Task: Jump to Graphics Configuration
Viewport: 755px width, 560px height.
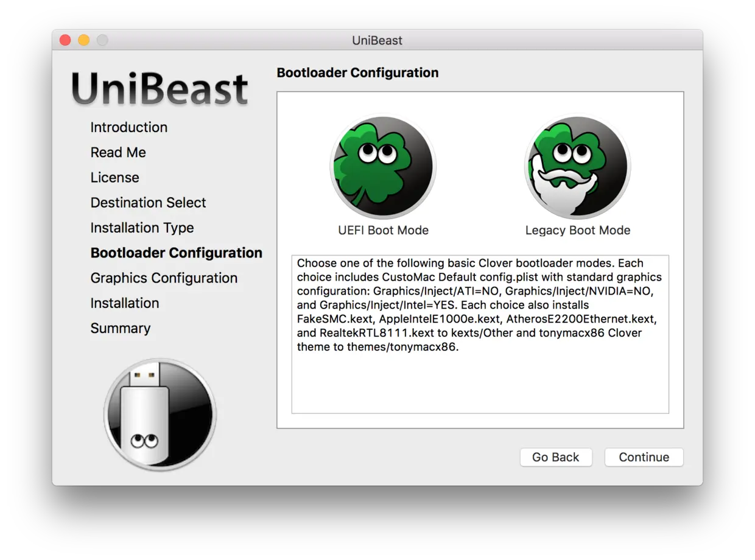Action: (164, 278)
